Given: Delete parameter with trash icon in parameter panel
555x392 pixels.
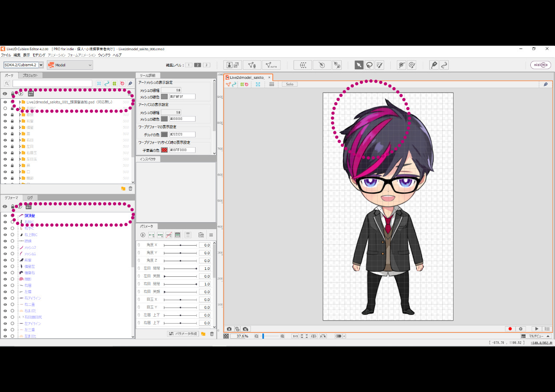Looking at the screenshot, I should pos(212,334).
